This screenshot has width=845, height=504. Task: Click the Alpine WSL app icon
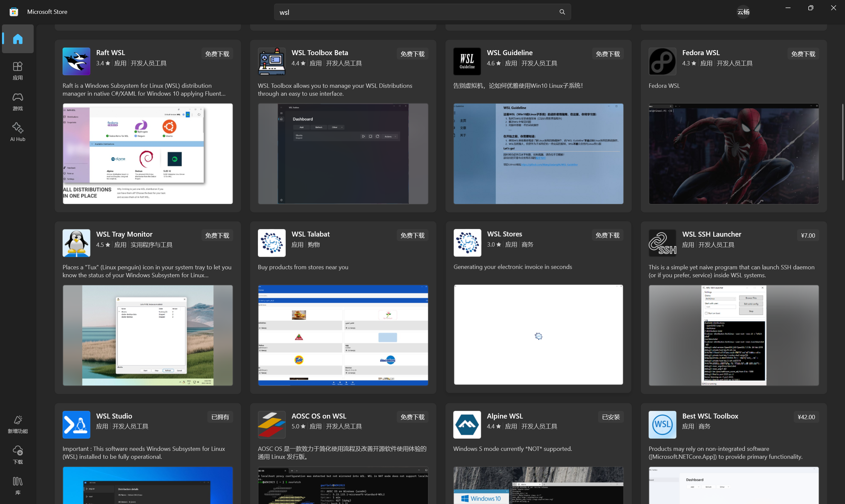(x=467, y=424)
